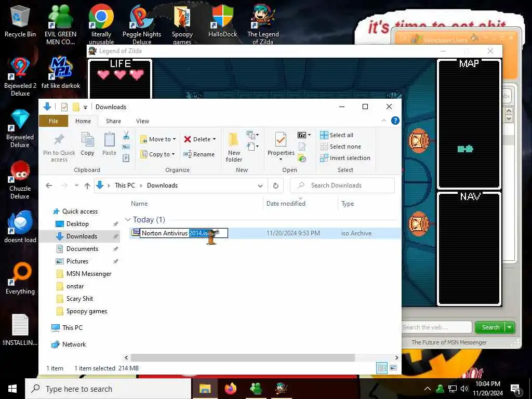Click the Edit icon in Open group
This screenshot has height=399, width=532.
[302, 147]
